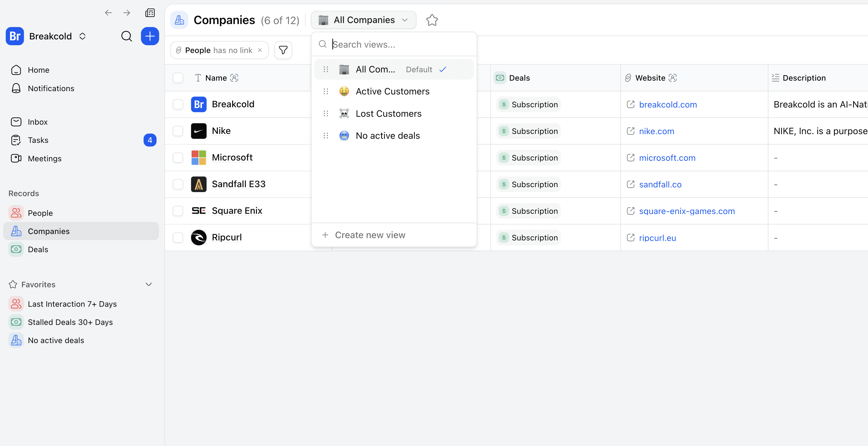Star this view as favorite

coord(432,20)
